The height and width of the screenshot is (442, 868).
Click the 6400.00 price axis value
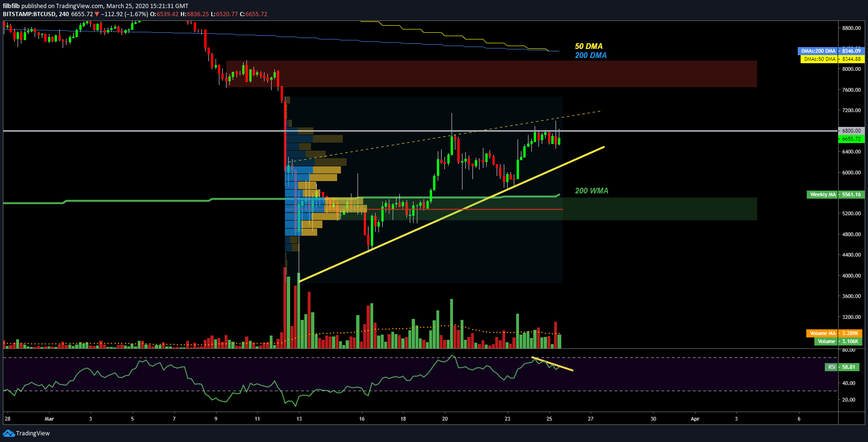pyautogui.click(x=851, y=152)
